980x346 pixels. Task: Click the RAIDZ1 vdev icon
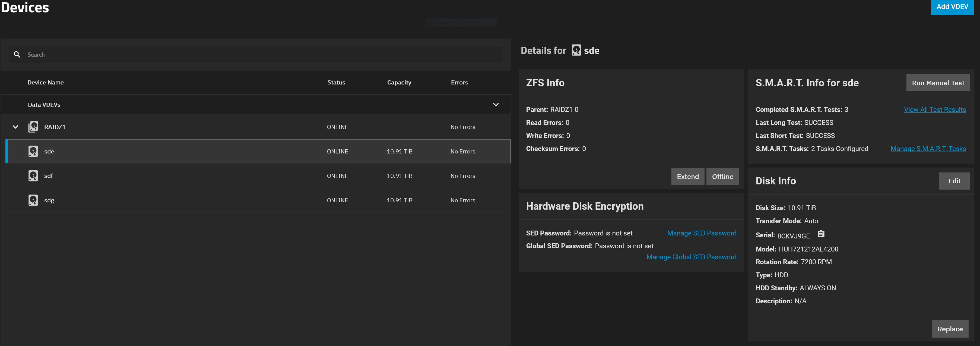tap(33, 127)
